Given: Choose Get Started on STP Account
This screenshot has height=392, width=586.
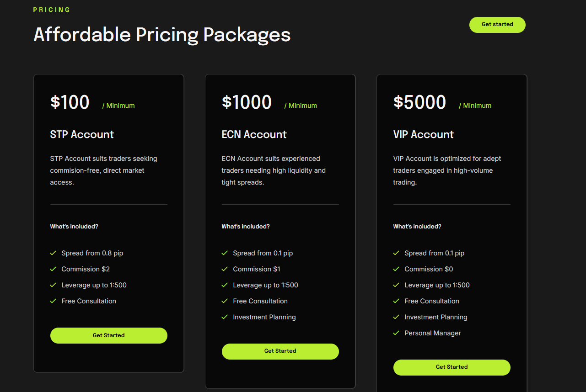Looking at the screenshot, I should pyautogui.click(x=108, y=335).
